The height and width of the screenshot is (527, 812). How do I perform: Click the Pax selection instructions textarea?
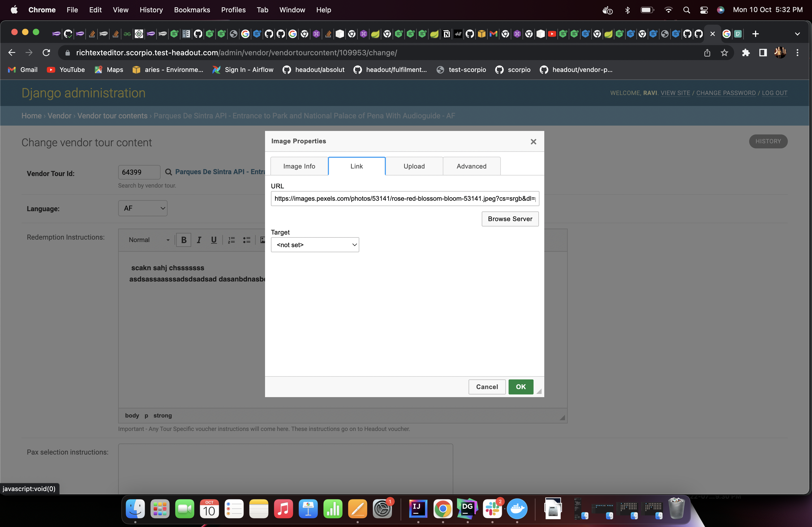(x=285, y=469)
